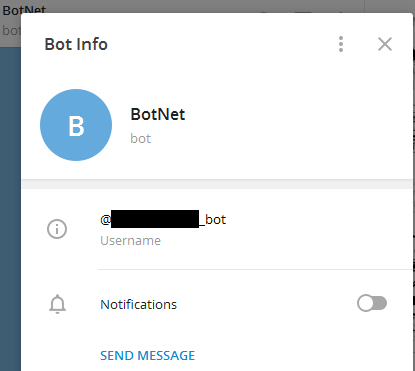Open the three-dot more options menu
The height and width of the screenshot is (371, 415).
341,44
